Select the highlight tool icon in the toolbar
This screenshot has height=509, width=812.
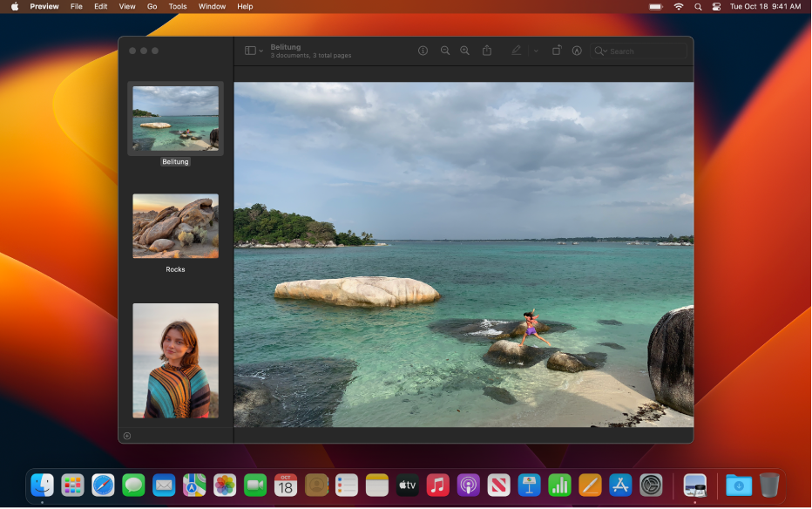click(576, 51)
